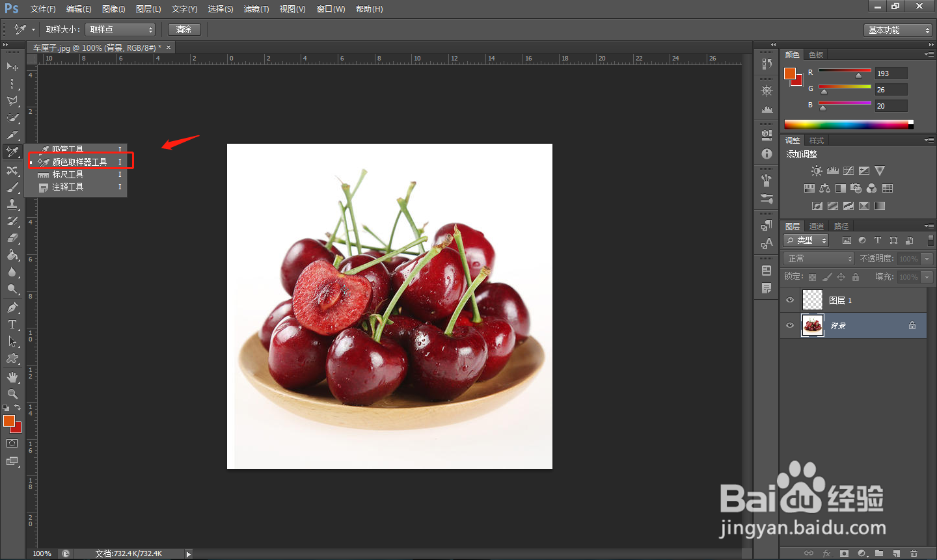Screen dimensions: 937x560
Task: Click the Color Balance adjustment icon
Action: pyautogui.click(x=824, y=189)
